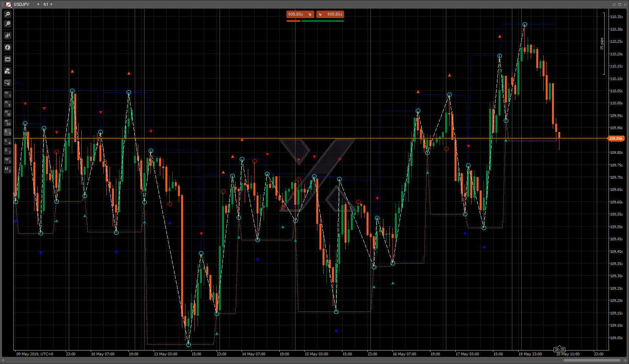This screenshot has height=364, width=629.
Task: Click the '15 May 03:00' time axis label
Action: (x=316, y=354)
